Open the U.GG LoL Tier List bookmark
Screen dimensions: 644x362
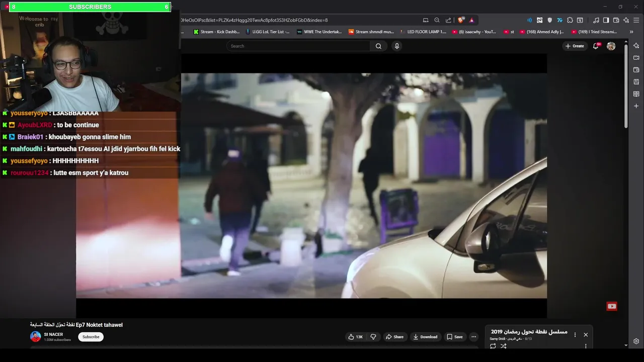click(267, 32)
